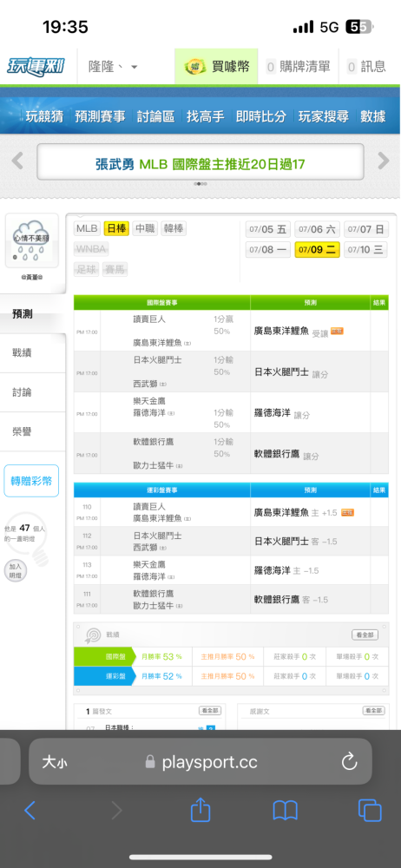Tap the green 國際盤 stats label
This screenshot has height=868, width=401.
pyautogui.click(x=105, y=656)
